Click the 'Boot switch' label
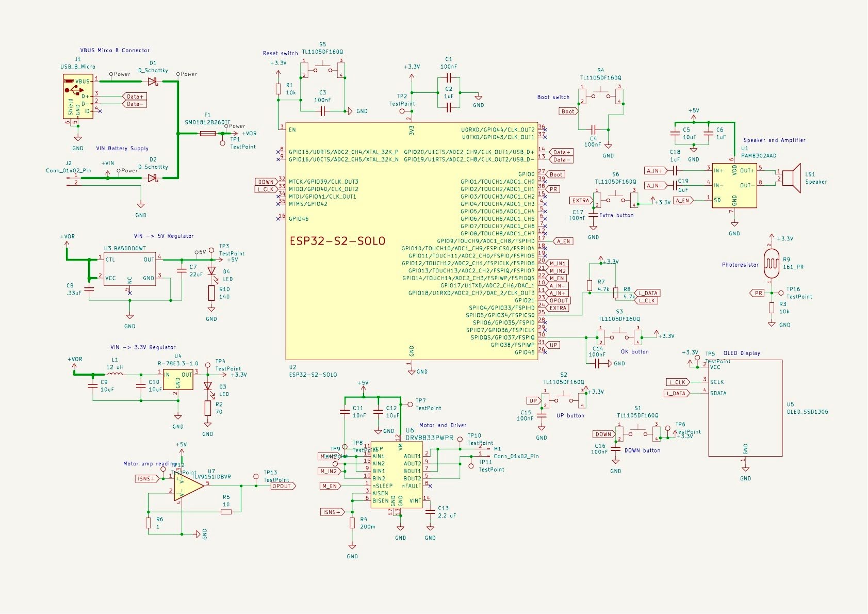Image resolution: width=868 pixels, height=614 pixels. (553, 97)
